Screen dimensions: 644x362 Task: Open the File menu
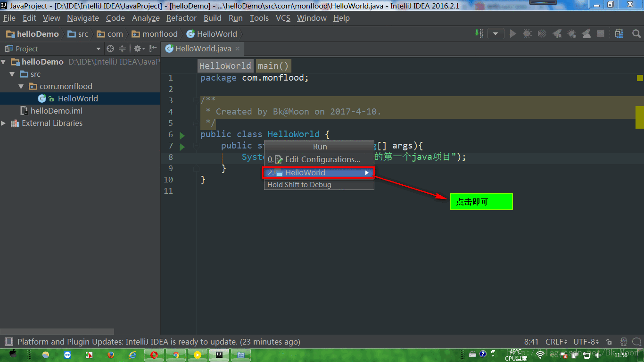click(x=9, y=18)
